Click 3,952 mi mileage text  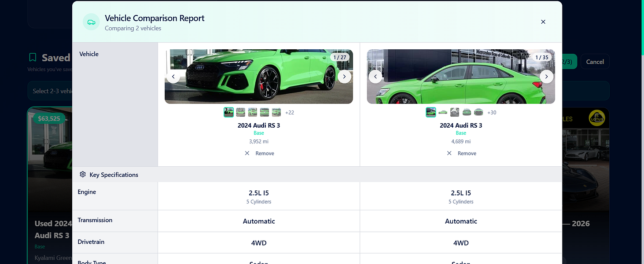pyautogui.click(x=259, y=142)
